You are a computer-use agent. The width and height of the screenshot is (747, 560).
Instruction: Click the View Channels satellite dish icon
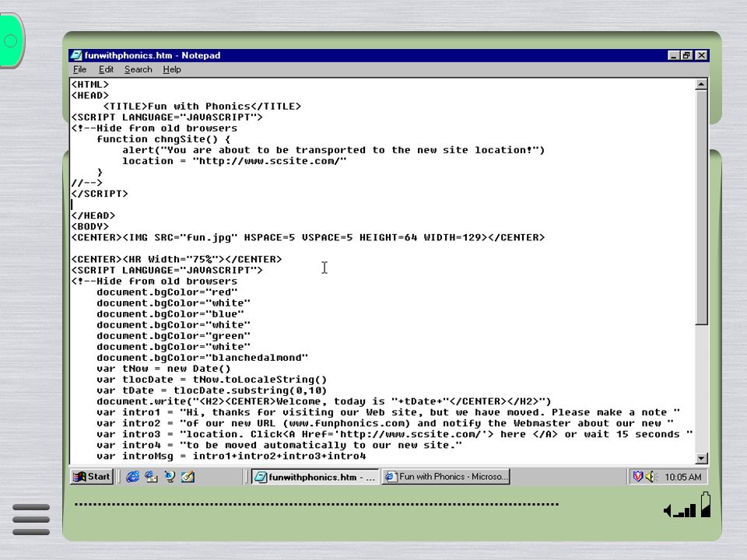[x=169, y=477]
